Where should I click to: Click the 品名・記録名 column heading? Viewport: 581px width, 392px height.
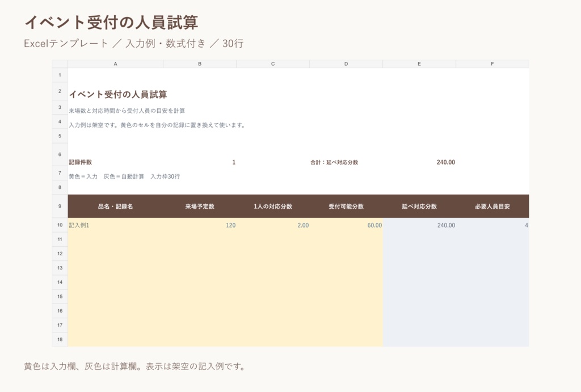click(x=115, y=206)
